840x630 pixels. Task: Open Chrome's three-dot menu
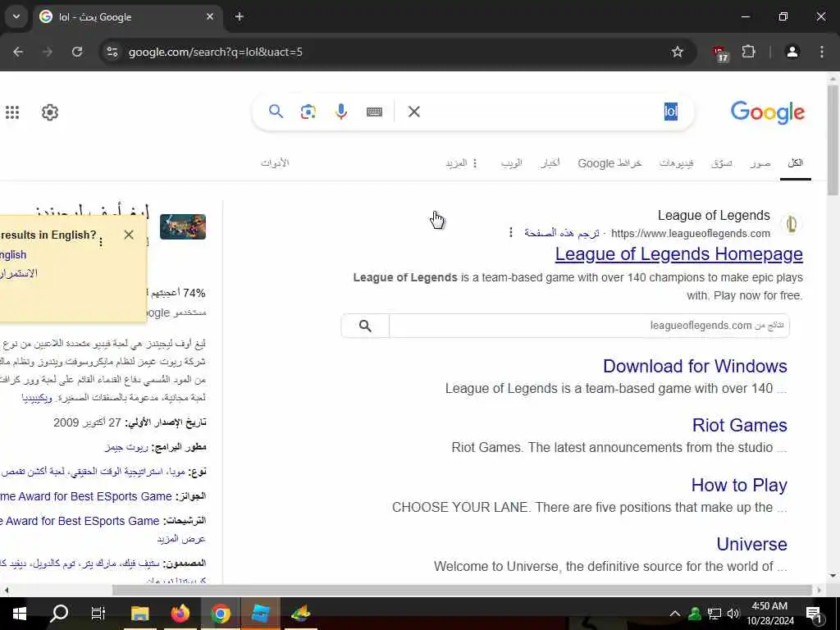click(822, 52)
